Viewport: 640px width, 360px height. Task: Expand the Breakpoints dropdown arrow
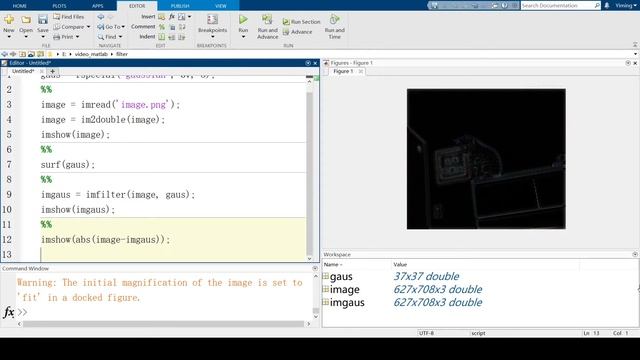[x=212, y=37]
